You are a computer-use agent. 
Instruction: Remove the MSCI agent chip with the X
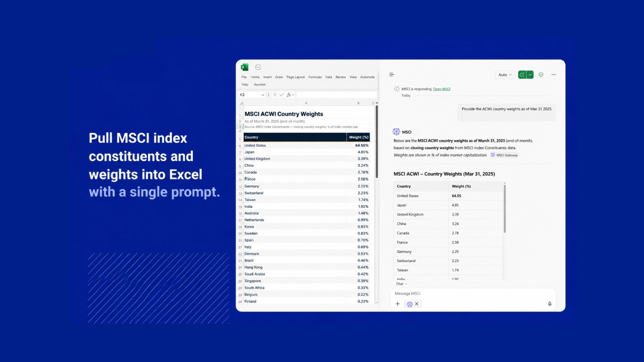pyautogui.click(x=416, y=304)
